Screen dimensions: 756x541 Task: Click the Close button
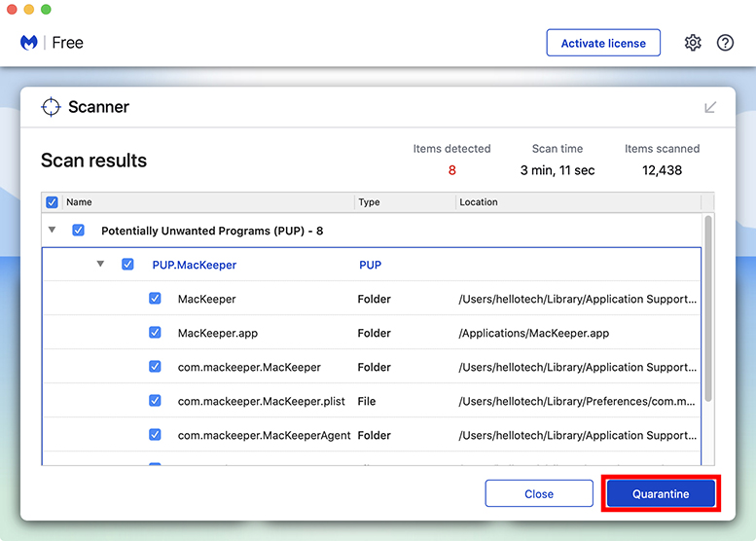539,493
